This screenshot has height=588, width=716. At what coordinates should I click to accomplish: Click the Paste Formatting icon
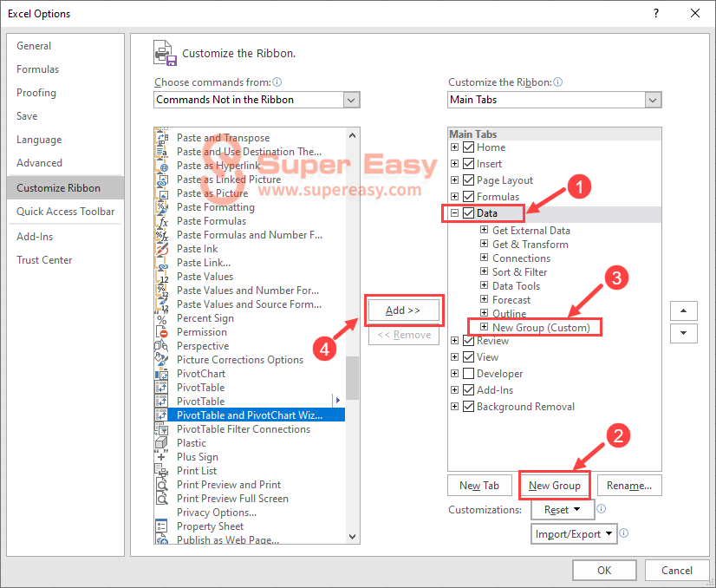click(x=161, y=207)
